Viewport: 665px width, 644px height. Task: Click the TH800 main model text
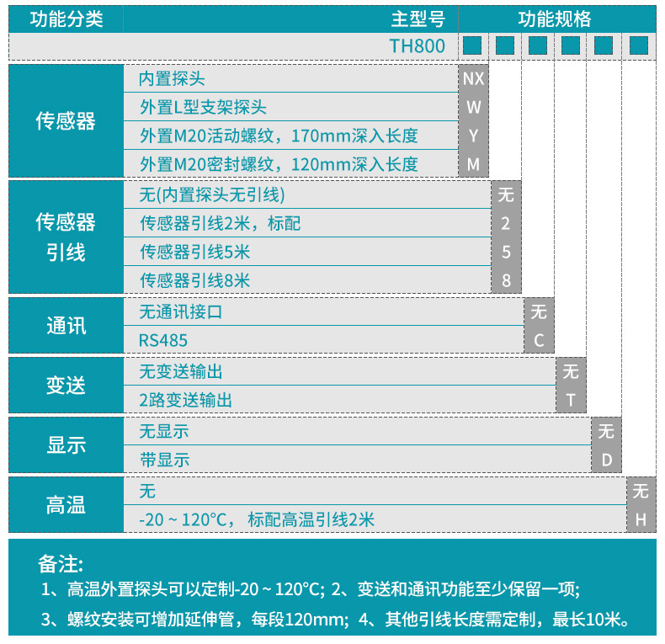pos(417,47)
